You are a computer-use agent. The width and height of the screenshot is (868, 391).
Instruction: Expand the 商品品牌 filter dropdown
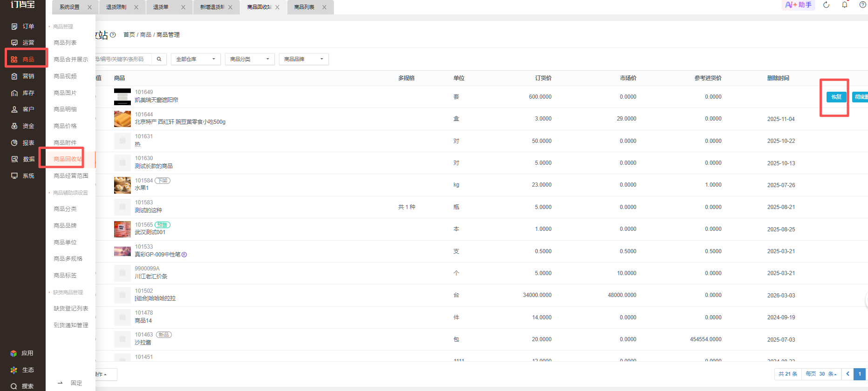pos(304,59)
